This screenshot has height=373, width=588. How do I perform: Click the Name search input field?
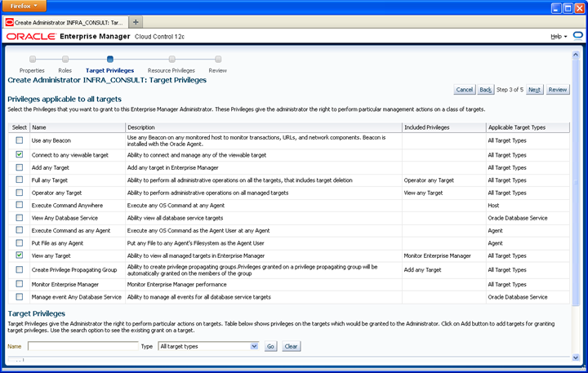click(x=82, y=346)
